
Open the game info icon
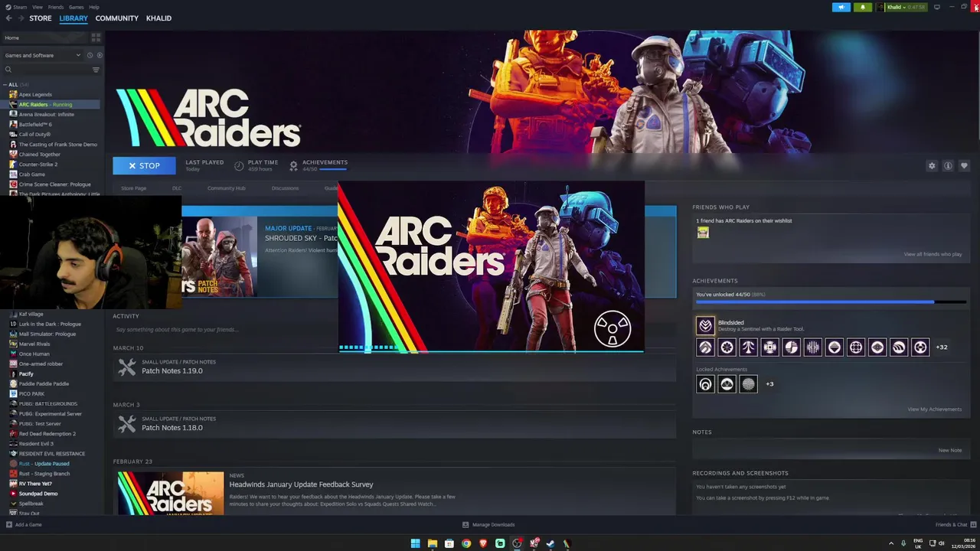coord(948,166)
